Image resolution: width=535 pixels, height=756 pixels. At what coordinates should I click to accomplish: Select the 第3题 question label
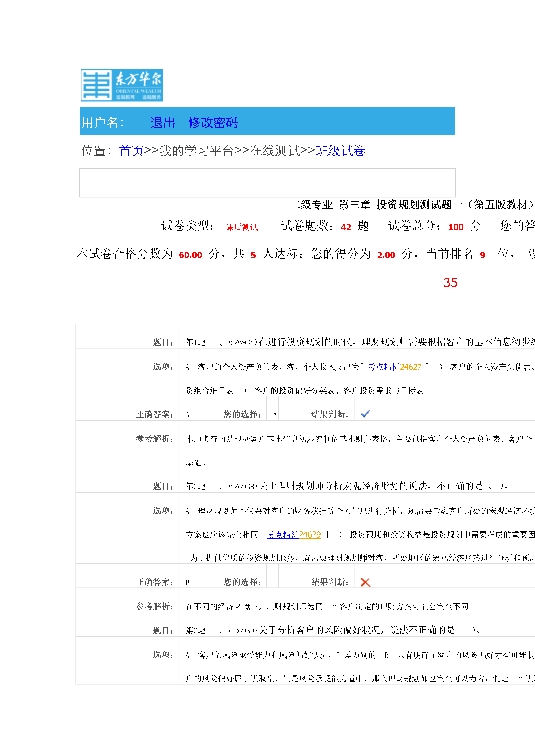(x=196, y=630)
